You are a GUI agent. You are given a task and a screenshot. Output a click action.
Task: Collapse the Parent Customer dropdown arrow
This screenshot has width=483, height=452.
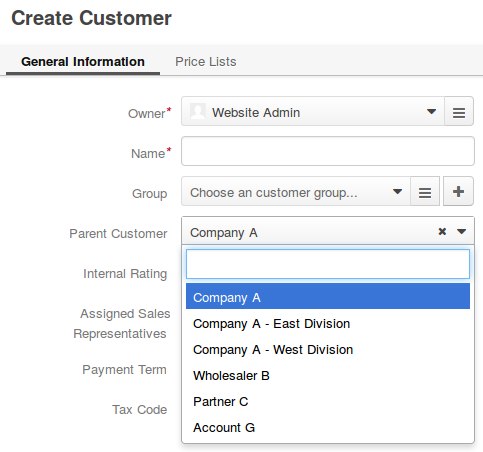461,231
